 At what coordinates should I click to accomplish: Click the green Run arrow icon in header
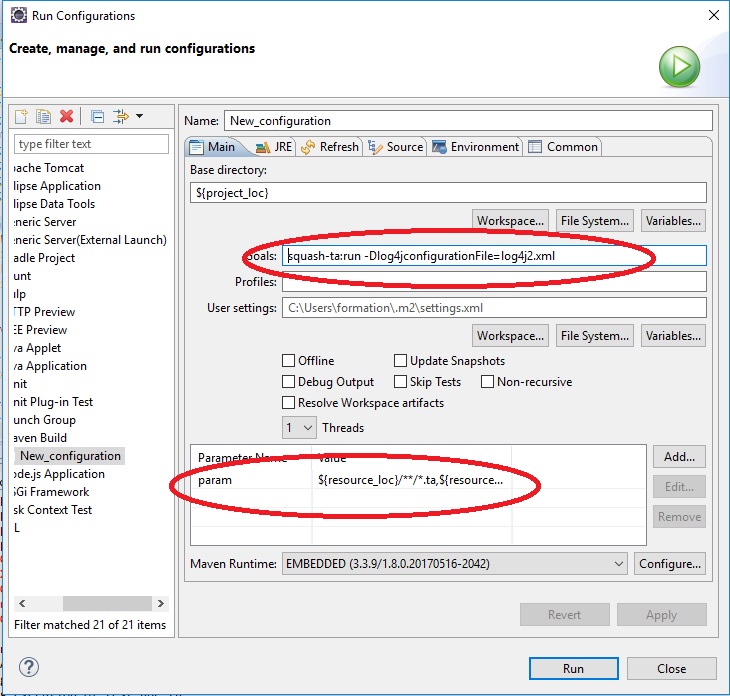pyautogui.click(x=678, y=67)
